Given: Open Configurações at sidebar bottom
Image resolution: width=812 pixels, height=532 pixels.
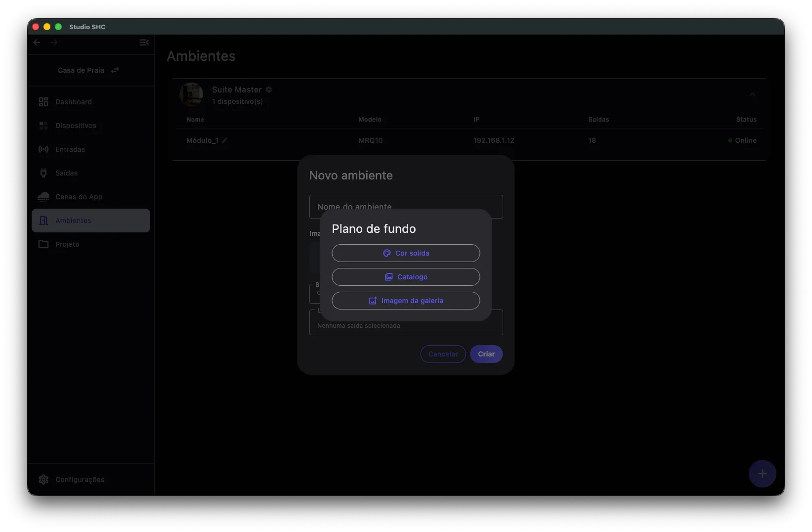Looking at the screenshot, I should (x=91, y=480).
